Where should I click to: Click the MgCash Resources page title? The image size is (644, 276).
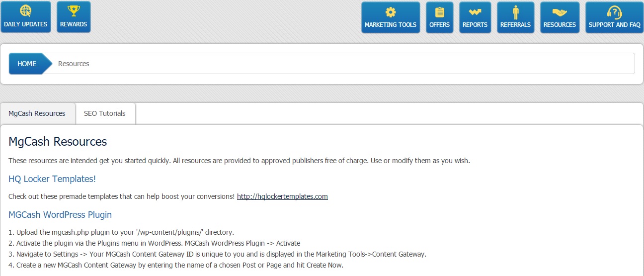click(x=58, y=142)
